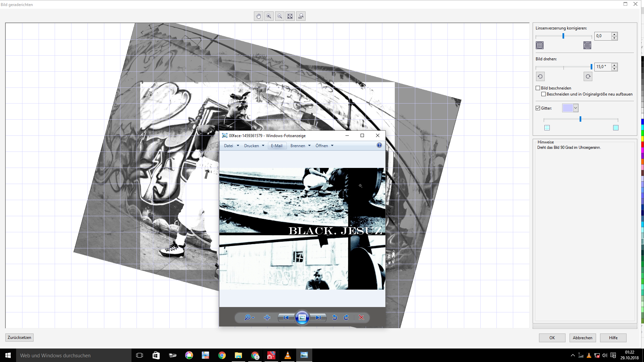Click E-Mail in Fotoanzeige toolbar
Screen dimensions: 644x362
tap(277, 146)
